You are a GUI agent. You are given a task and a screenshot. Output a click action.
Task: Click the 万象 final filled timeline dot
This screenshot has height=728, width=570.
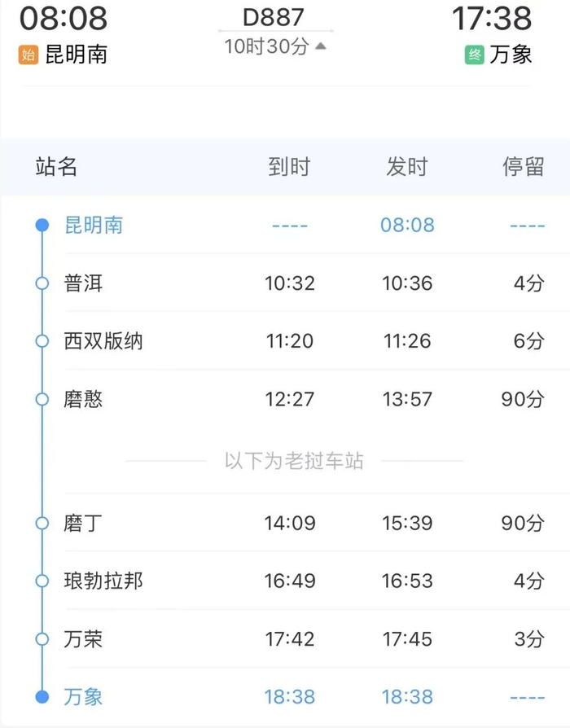point(42,696)
